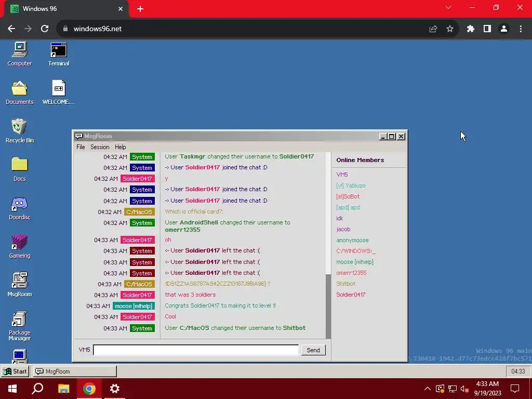
Task: Open the muted volume tray icon
Action: pyautogui.click(x=465, y=389)
